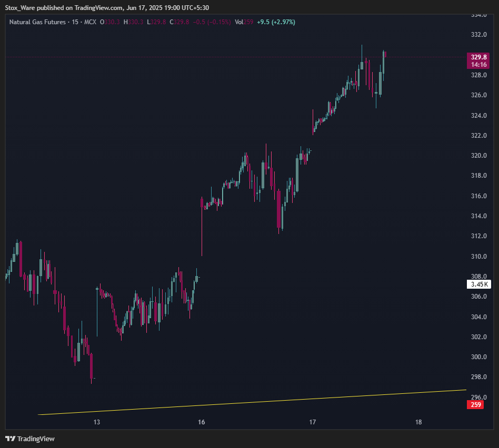Click the red 259 volume label
The image size is (499, 448).
point(476,405)
